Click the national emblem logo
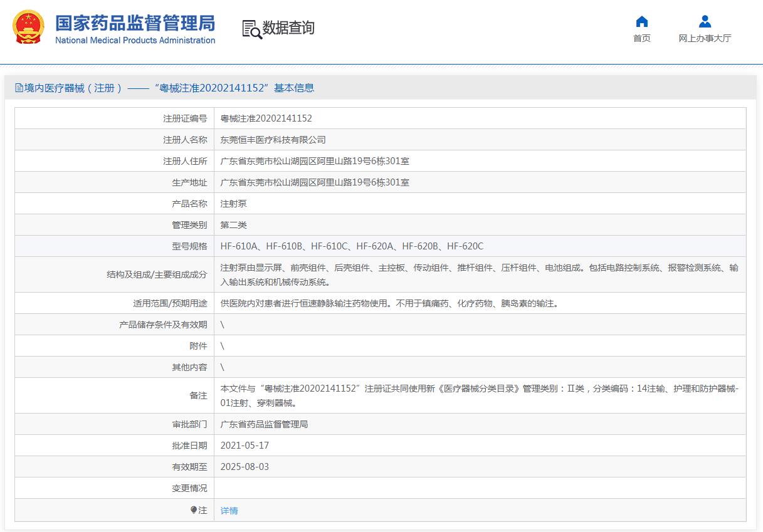 coord(28,27)
